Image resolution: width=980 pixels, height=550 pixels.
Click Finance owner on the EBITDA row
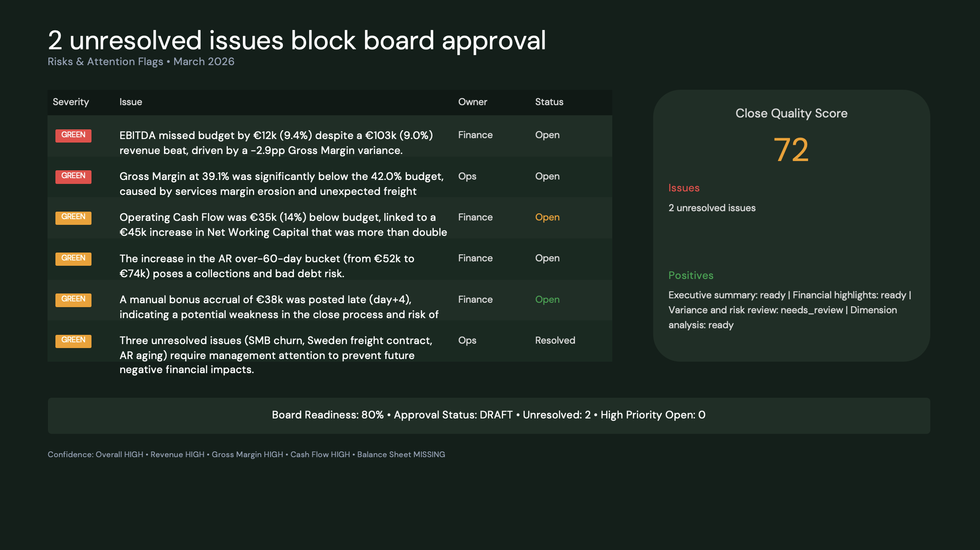point(475,135)
